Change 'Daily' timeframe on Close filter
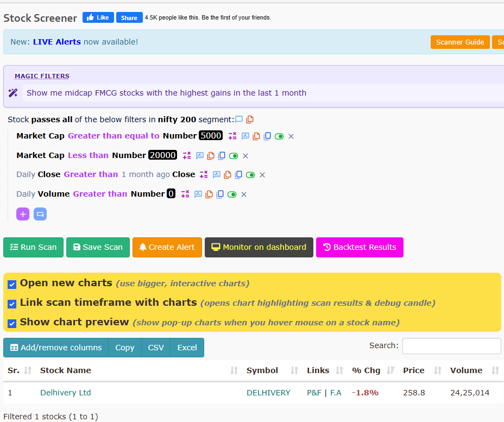504x422 pixels. 26,174
